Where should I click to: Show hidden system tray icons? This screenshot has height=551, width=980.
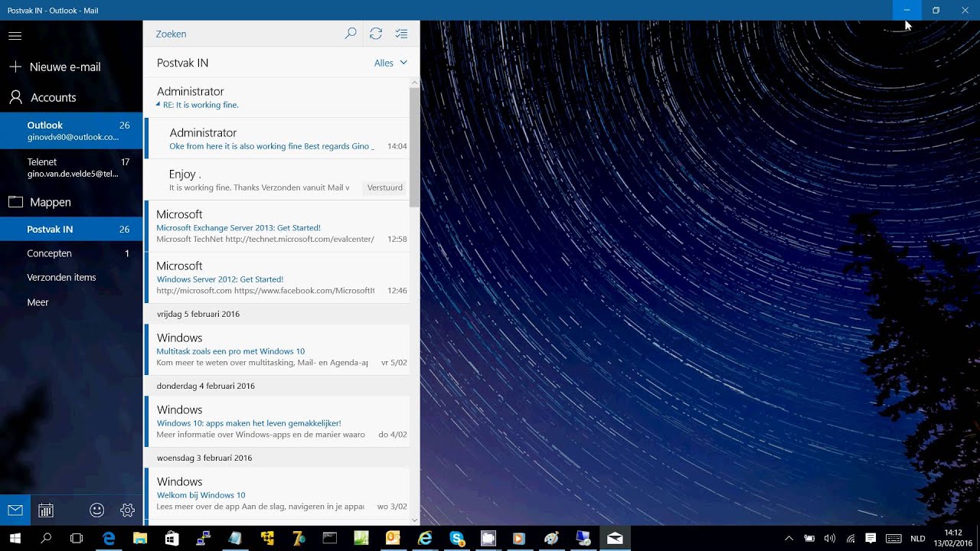(x=789, y=538)
